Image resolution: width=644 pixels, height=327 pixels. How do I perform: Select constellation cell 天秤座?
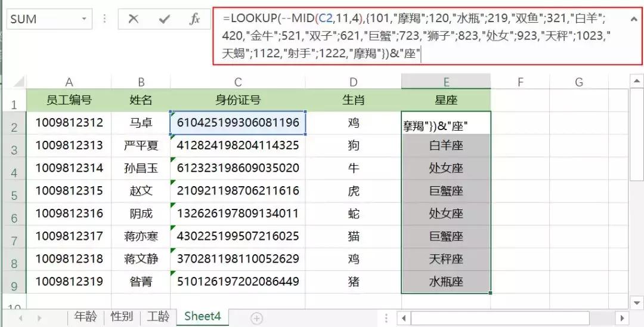pyautogui.click(x=446, y=259)
